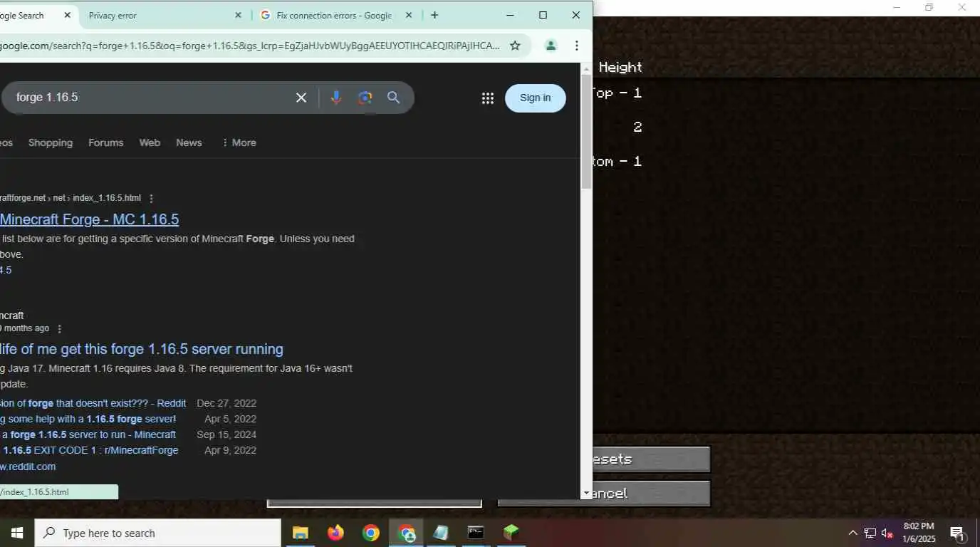Open the network status tray icon
The height and width of the screenshot is (547, 980).
(870, 533)
